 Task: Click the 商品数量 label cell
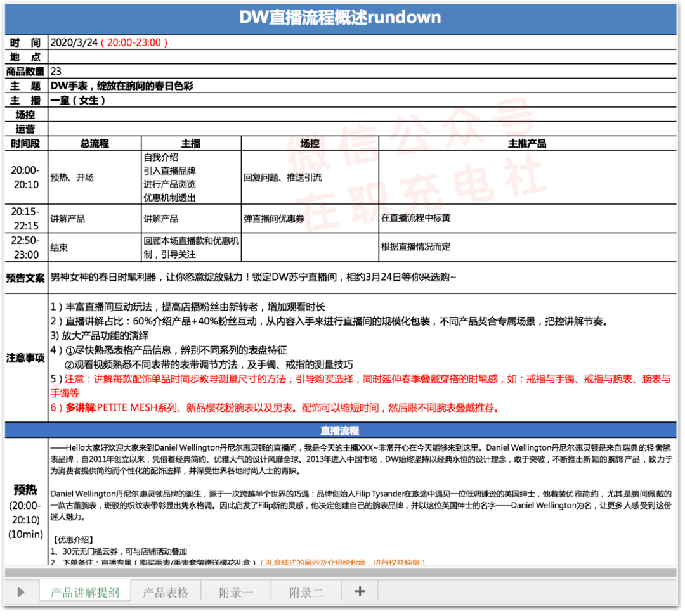[26, 71]
